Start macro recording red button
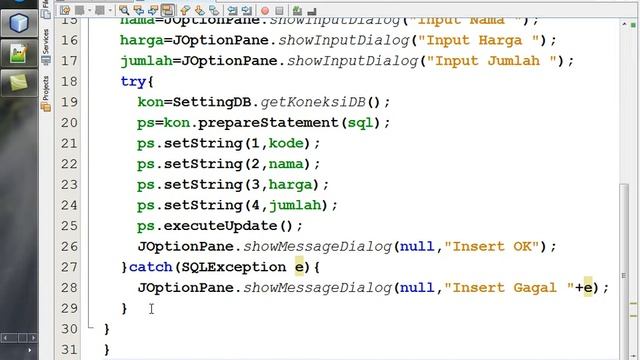 [x=265, y=11]
